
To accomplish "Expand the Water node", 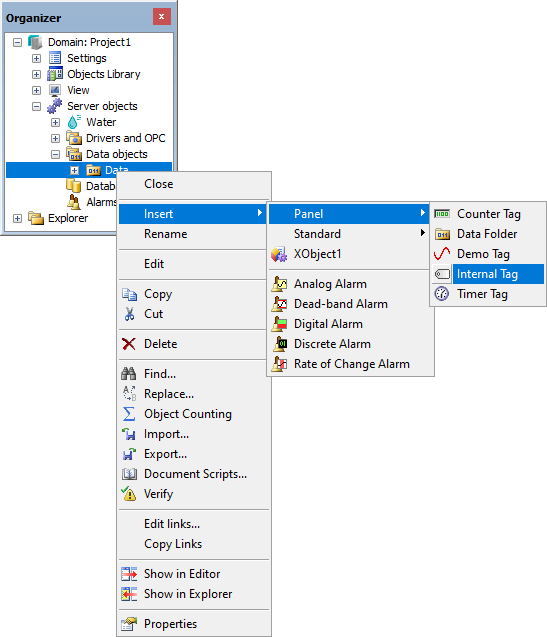I will coord(56,122).
